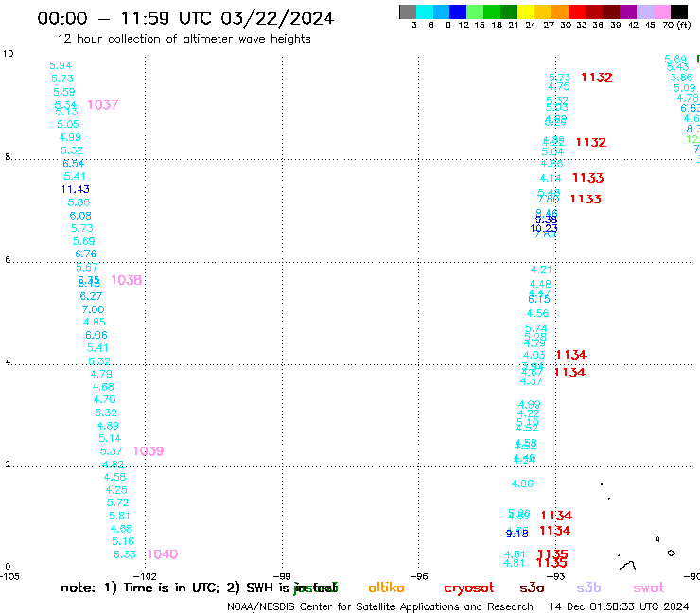Click the wave height value '6.08'
700x615 pixels.
pos(80,216)
